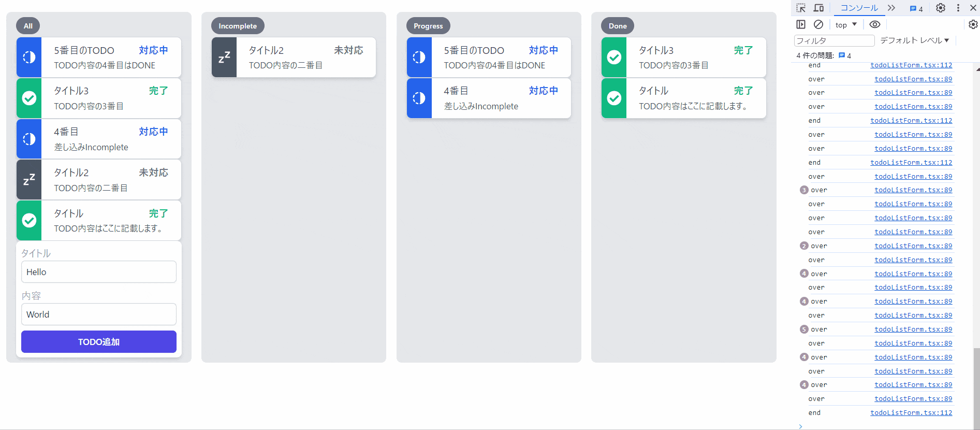Viewport: 980px width, 430px height.
Task: Click green check icon of タイトル in Done column
Action: 614,98
